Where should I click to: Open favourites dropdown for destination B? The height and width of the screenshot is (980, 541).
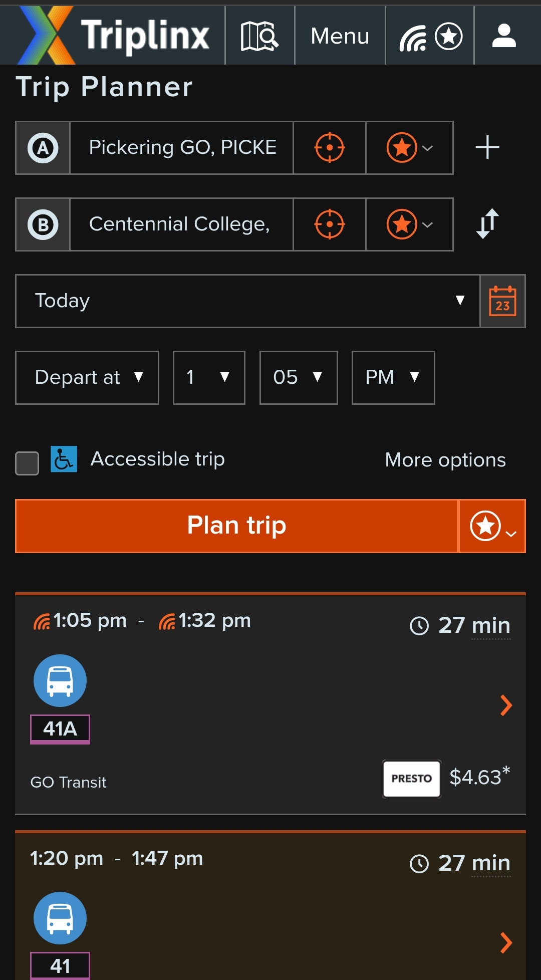coord(409,224)
